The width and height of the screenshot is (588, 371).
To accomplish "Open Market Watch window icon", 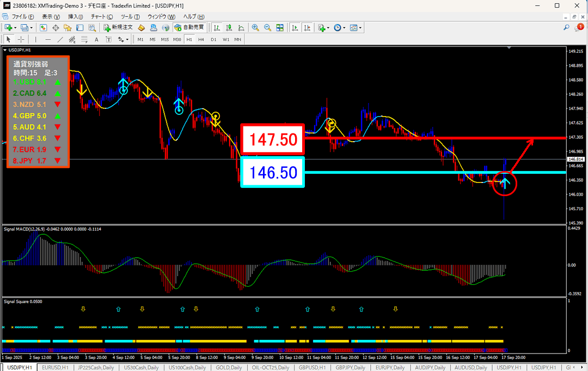I will point(43,28).
